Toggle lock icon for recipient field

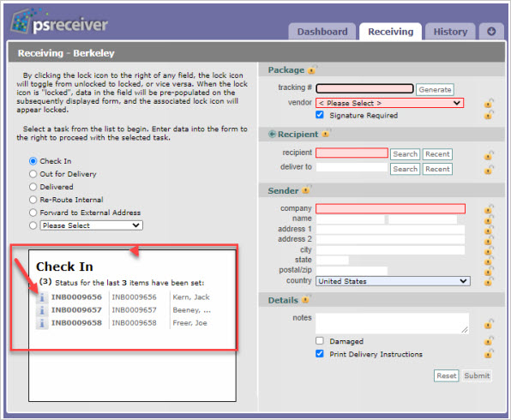pyautogui.click(x=489, y=155)
